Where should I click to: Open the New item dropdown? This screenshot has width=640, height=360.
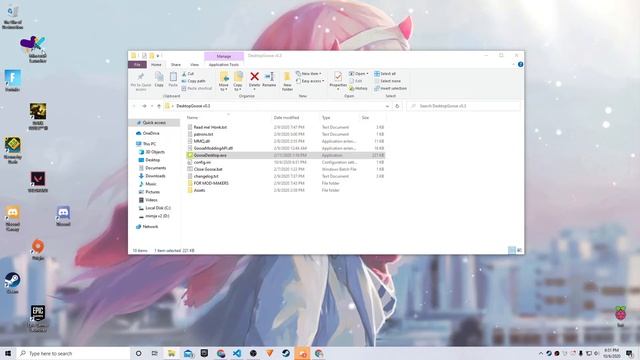coord(309,74)
